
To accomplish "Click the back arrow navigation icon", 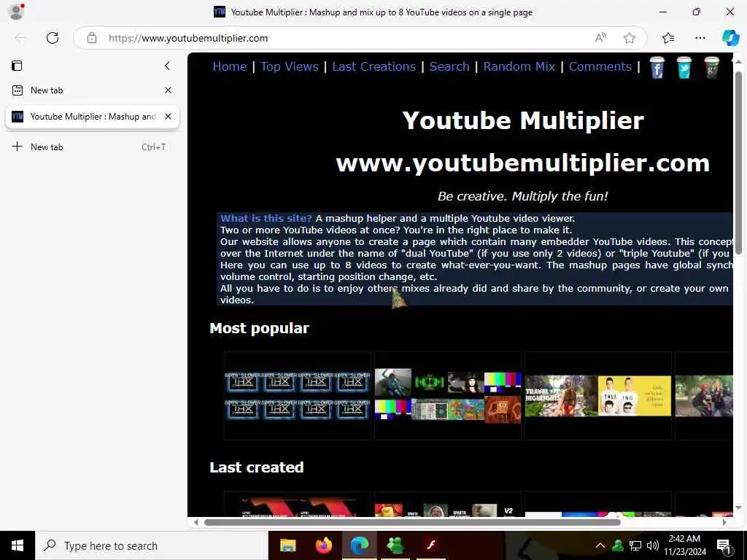I will point(20,38).
